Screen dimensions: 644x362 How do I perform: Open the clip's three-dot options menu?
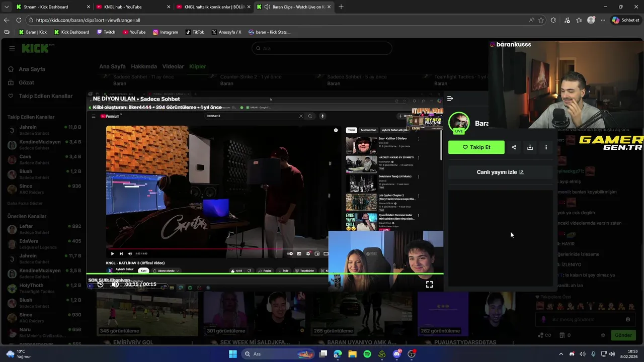(546, 147)
